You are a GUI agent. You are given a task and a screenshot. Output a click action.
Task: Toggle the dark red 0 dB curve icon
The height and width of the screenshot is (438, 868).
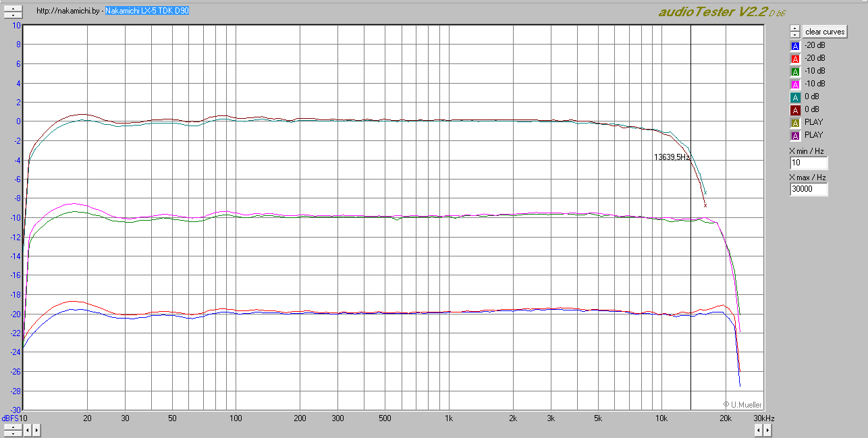coord(794,109)
